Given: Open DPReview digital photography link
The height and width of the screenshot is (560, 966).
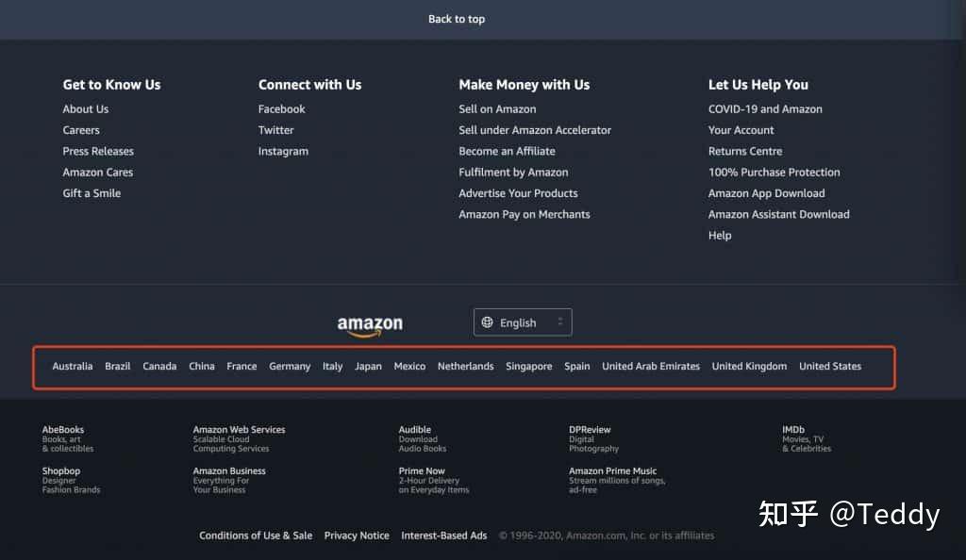Looking at the screenshot, I should (594, 438).
